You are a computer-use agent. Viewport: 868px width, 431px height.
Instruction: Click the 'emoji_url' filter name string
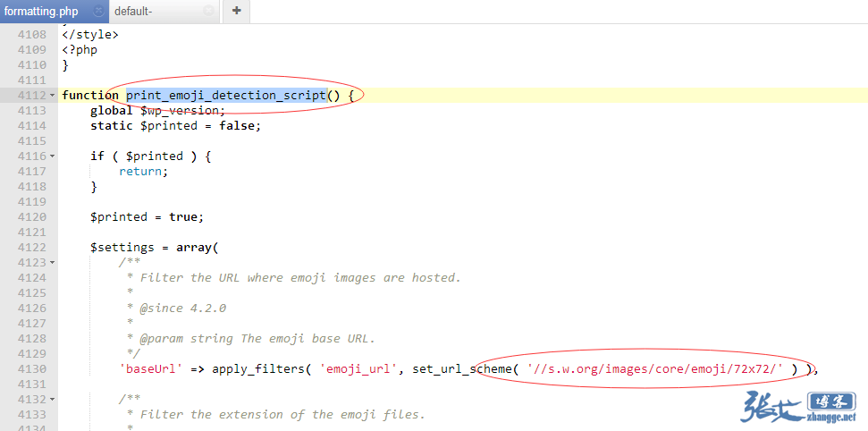point(358,369)
